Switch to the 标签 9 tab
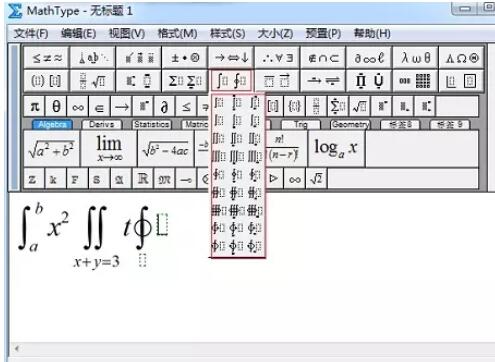 450,125
